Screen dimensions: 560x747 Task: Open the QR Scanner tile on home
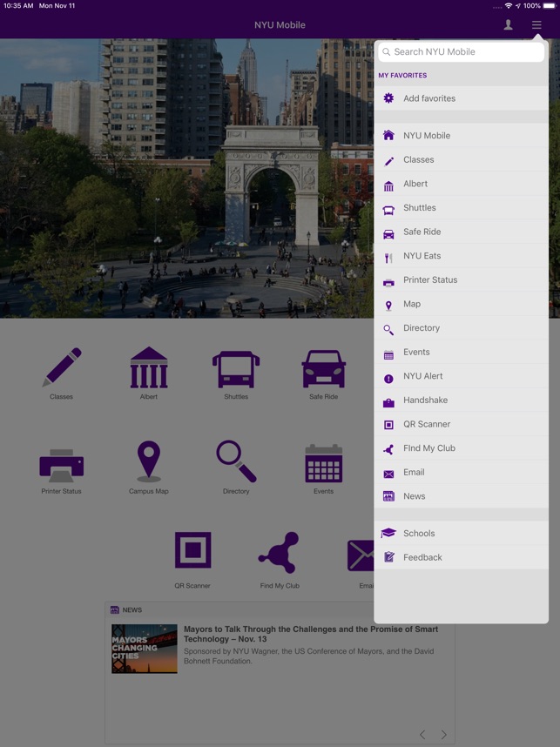point(192,561)
